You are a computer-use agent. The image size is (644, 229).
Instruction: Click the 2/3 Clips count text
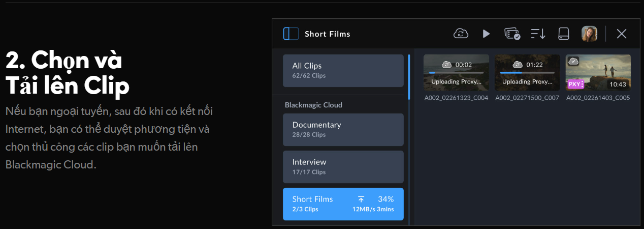point(305,209)
